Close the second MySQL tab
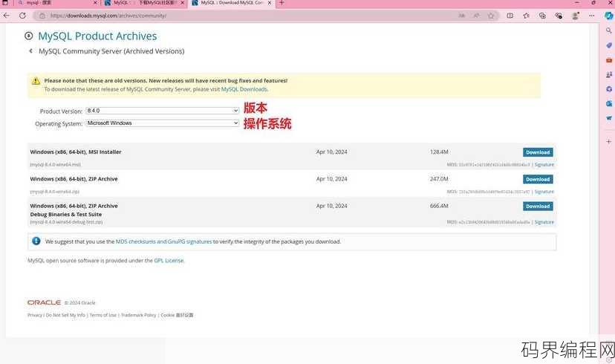 click(183, 3)
